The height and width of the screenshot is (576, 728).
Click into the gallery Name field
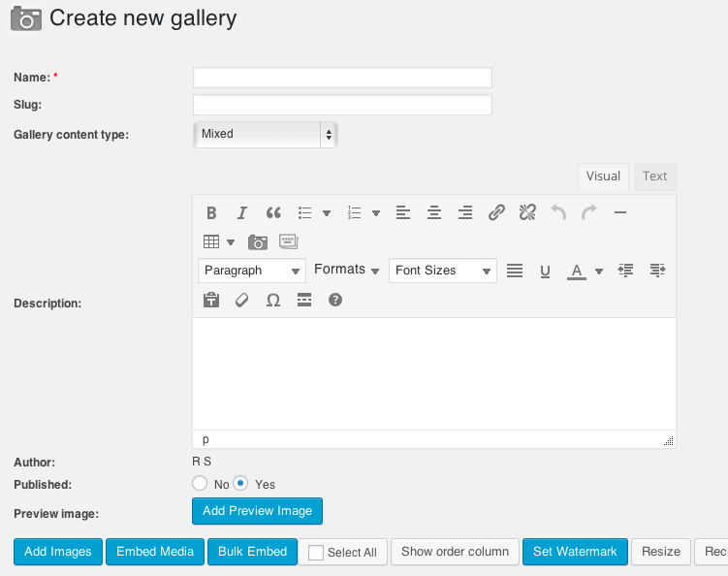click(x=342, y=78)
